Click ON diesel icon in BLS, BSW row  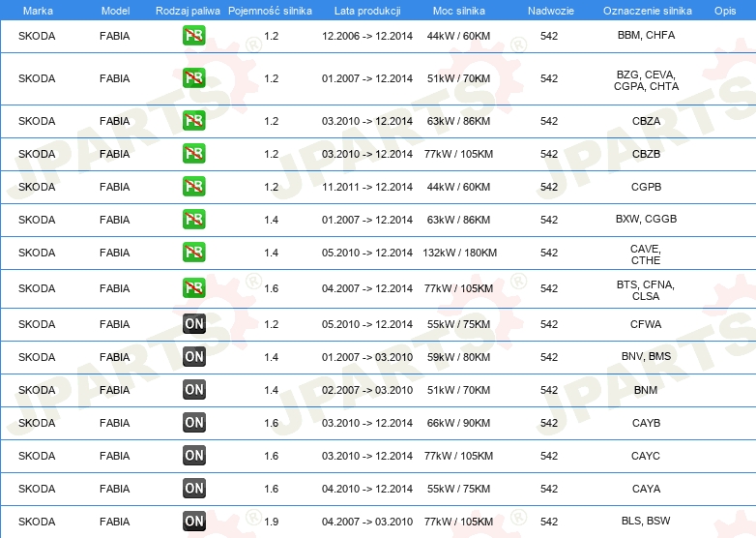pyautogui.click(x=194, y=521)
